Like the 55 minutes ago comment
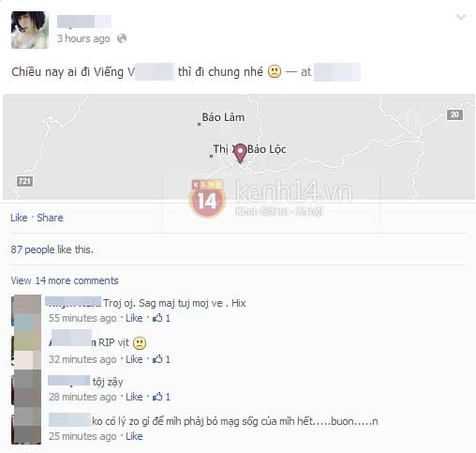The height and width of the screenshot is (453, 476). (134, 318)
